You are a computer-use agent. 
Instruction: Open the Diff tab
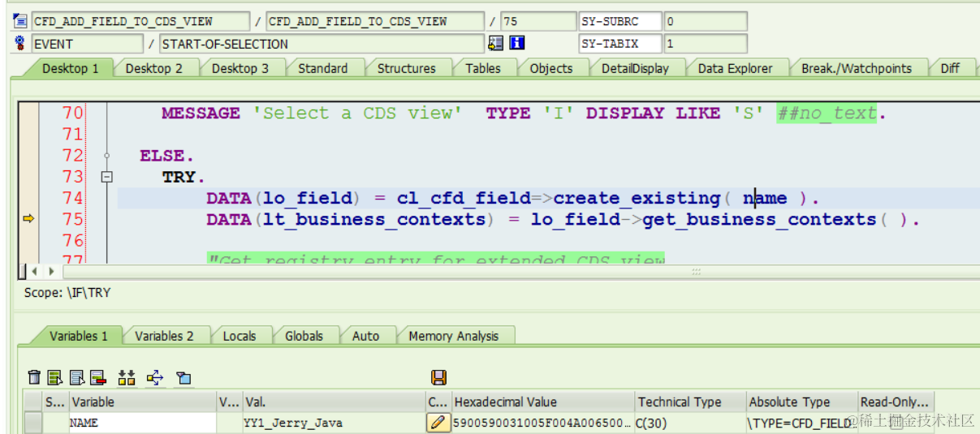point(950,69)
